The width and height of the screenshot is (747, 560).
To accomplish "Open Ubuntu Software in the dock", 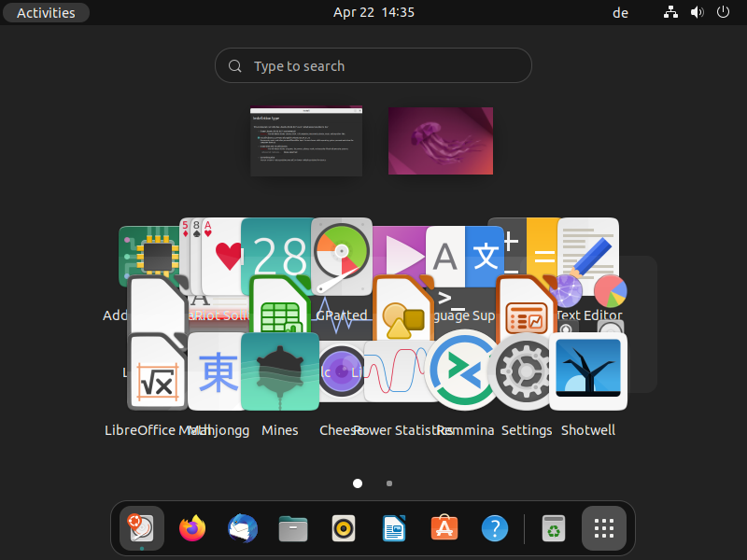I will [444, 527].
